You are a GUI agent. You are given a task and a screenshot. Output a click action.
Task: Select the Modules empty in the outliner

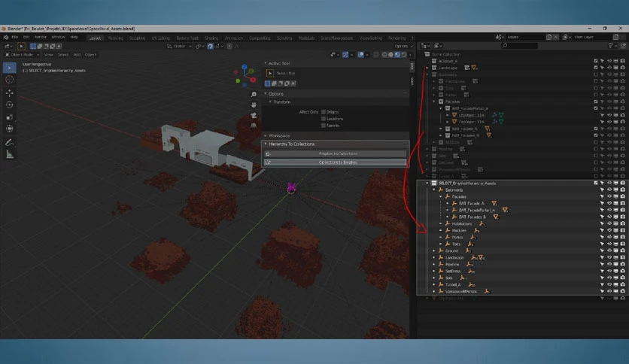[x=459, y=230]
